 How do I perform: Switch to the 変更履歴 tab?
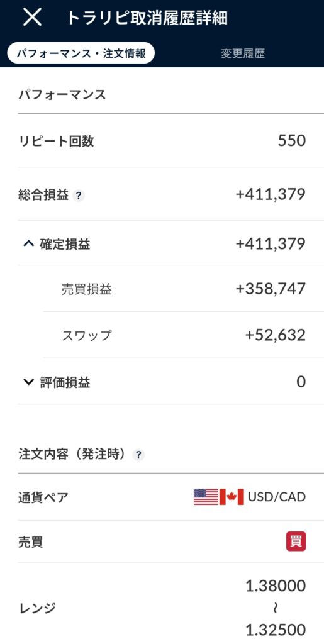[243, 54]
